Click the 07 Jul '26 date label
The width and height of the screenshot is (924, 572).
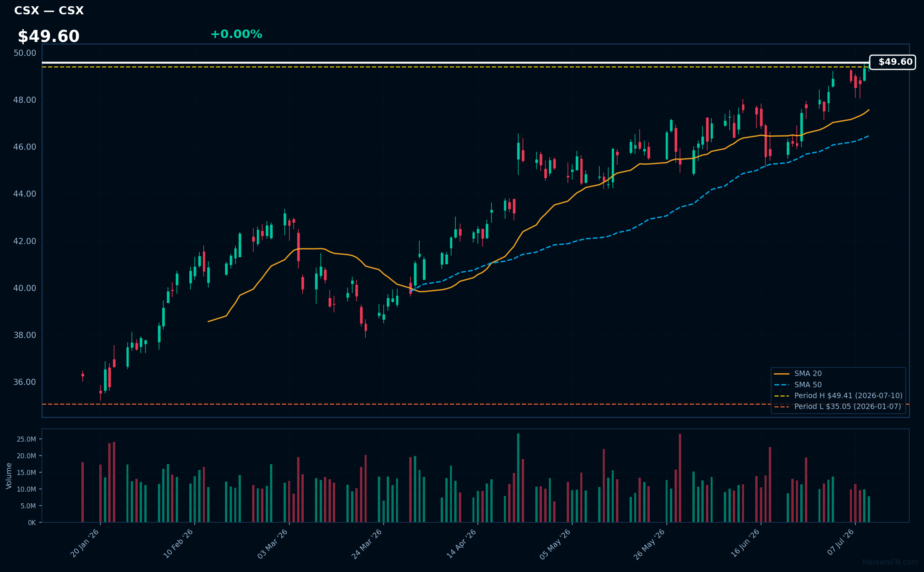[841, 542]
